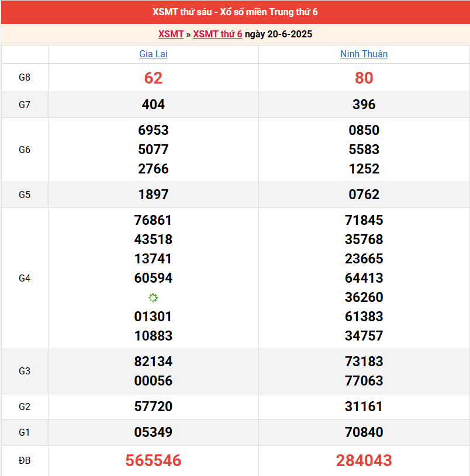Select the ĐB special prize row label
The image size is (470, 476).
[25, 461]
